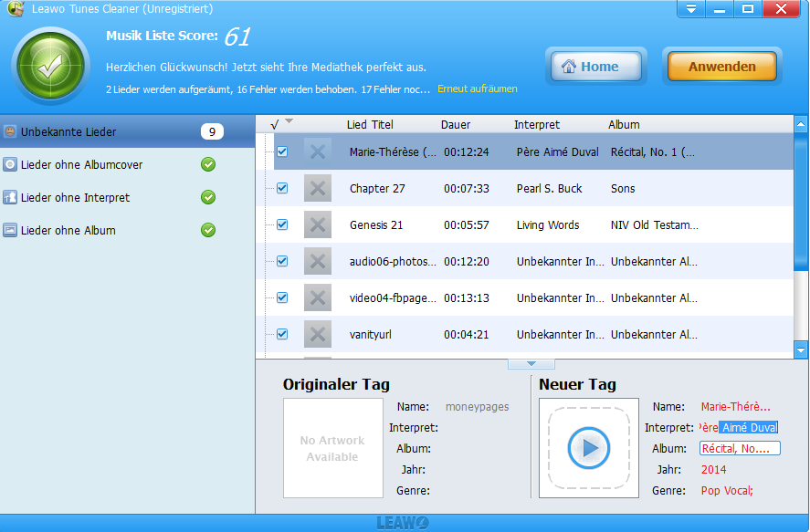Uncheck the Genesis 21 checkbox

[x=282, y=224]
